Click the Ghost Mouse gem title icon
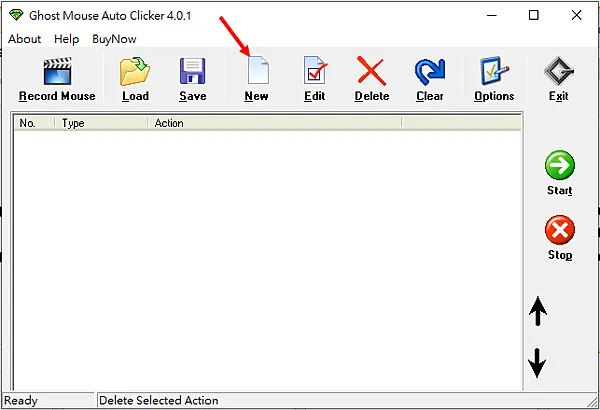The width and height of the screenshot is (600, 410). coord(16,15)
